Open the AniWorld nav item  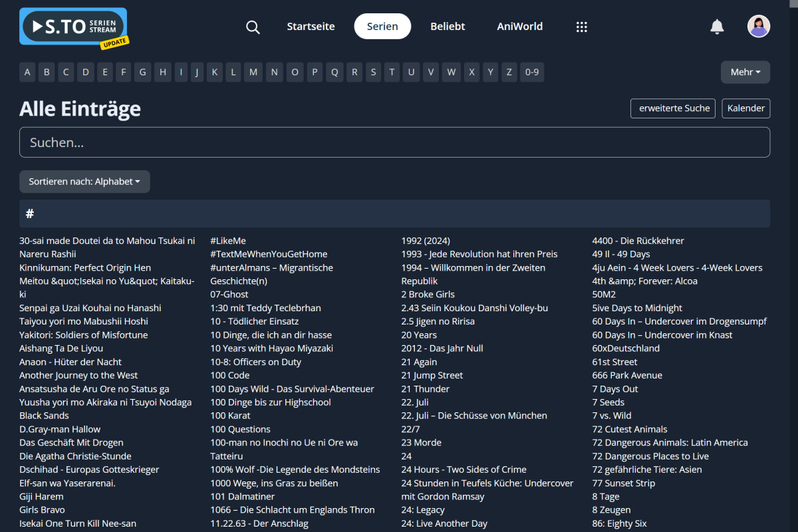(x=519, y=27)
